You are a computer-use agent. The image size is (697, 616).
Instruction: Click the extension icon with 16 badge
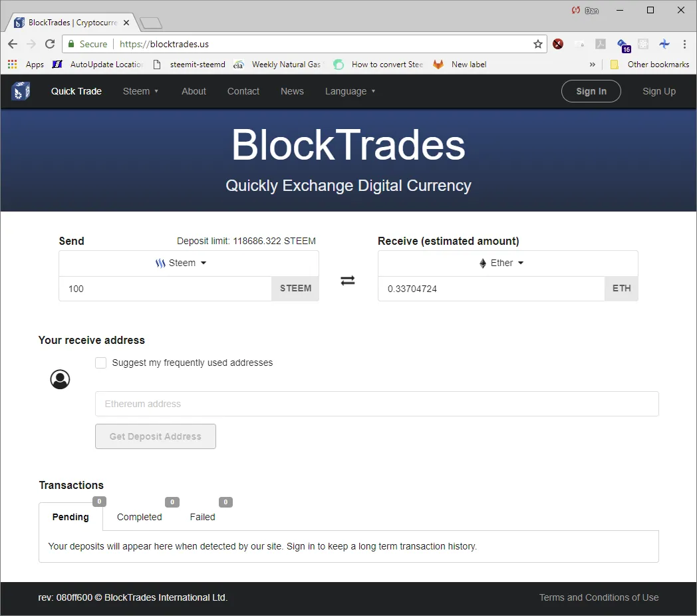click(x=624, y=45)
